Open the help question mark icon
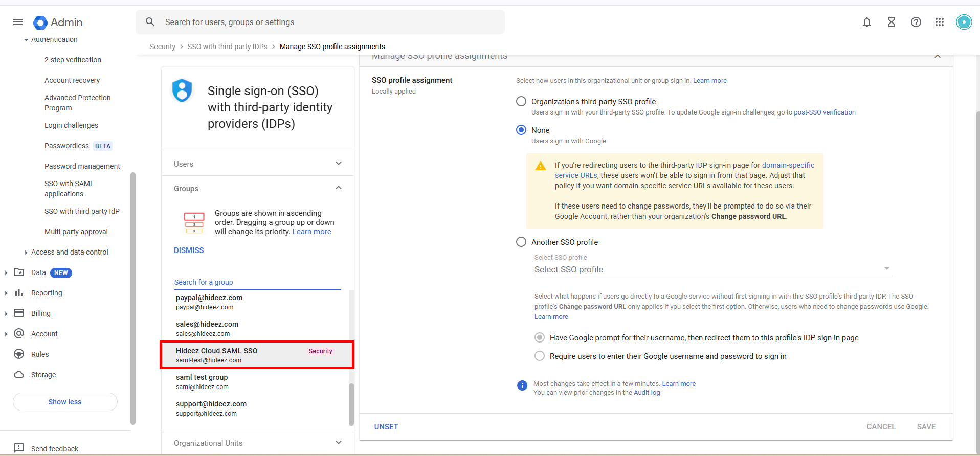The height and width of the screenshot is (456, 980). pyautogui.click(x=916, y=22)
